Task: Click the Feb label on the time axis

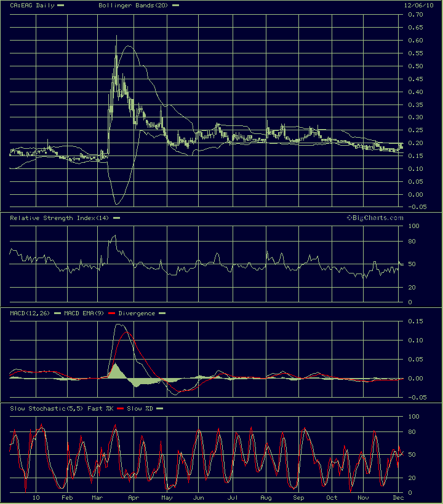Action: click(67, 498)
